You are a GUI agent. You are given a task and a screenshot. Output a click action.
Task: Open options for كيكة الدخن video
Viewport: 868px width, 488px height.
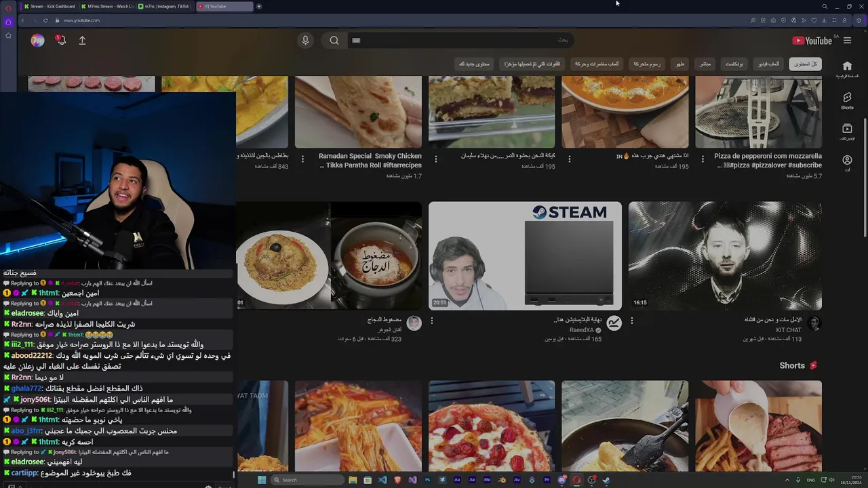435,159
